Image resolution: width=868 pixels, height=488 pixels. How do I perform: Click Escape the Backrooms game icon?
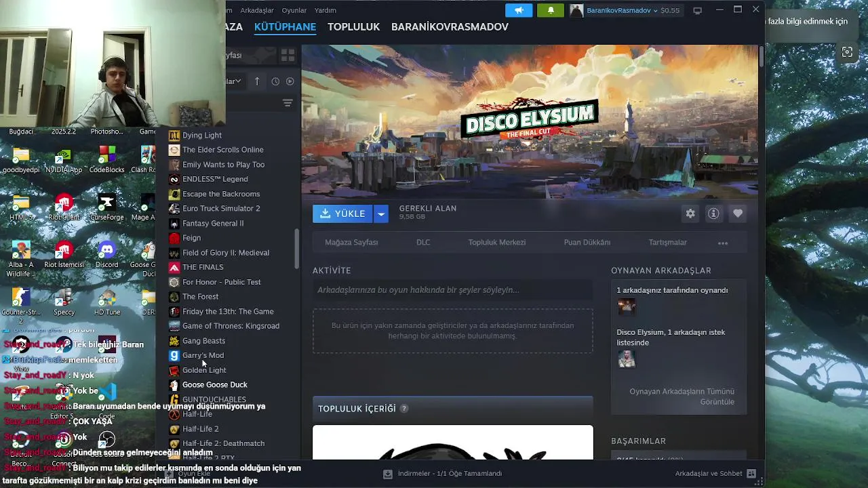[174, 194]
